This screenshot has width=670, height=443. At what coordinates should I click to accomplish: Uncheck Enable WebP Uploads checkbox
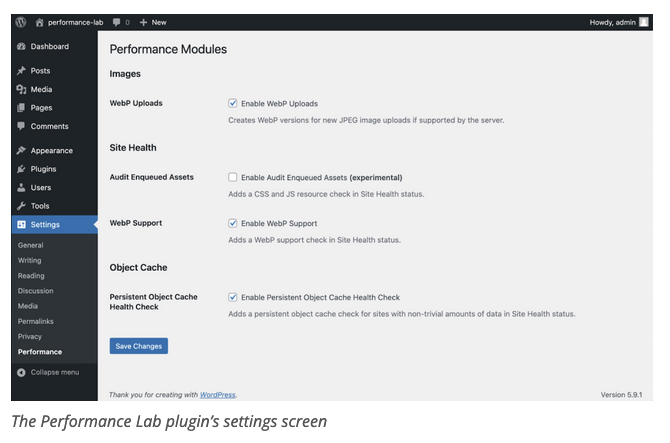(x=232, y=103)
